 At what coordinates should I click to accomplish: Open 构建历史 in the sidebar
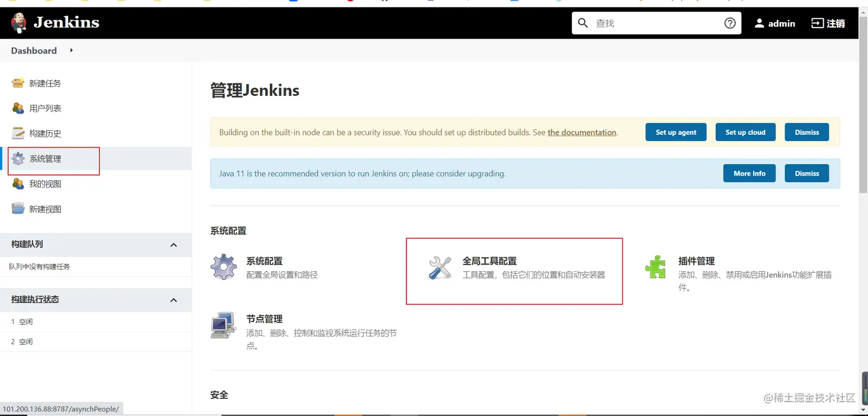point(45,134)
